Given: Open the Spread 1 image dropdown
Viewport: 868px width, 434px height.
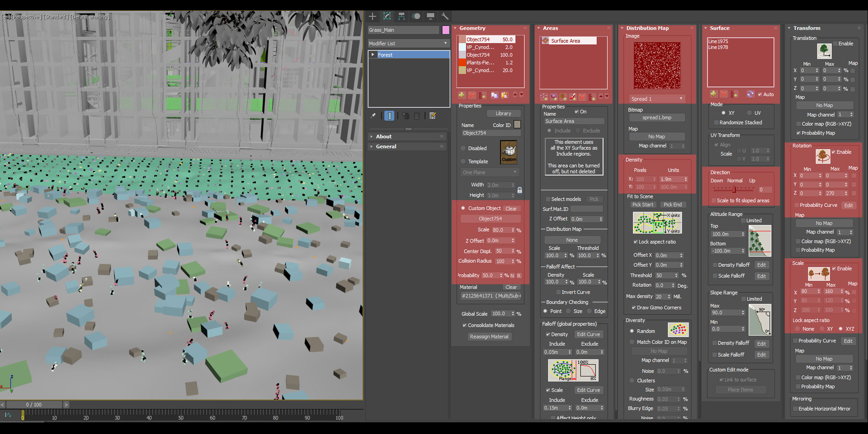Looking at the screenshot, I should point(657,99).
